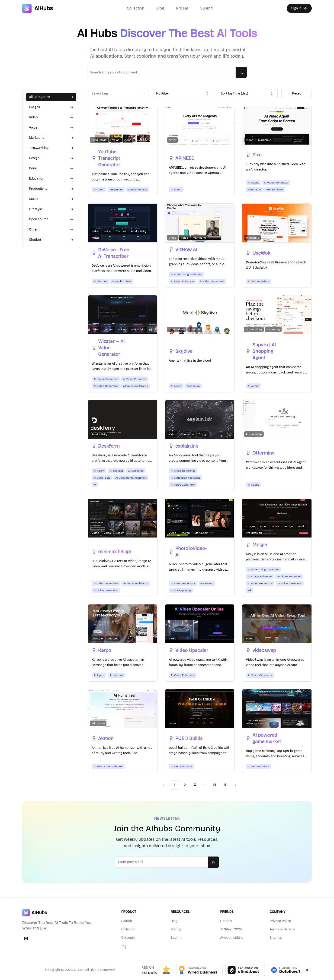This screenshot has width=334, height=980.
Task: Go to page 15 in pagination
Action: click(x=225, y=784)
